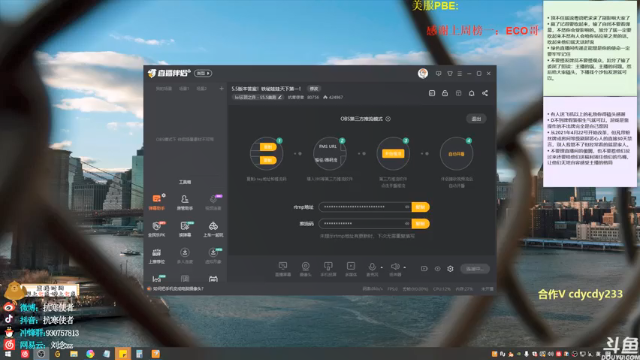
Task: Click the exit OBS mode button
Action: [476, 119]
